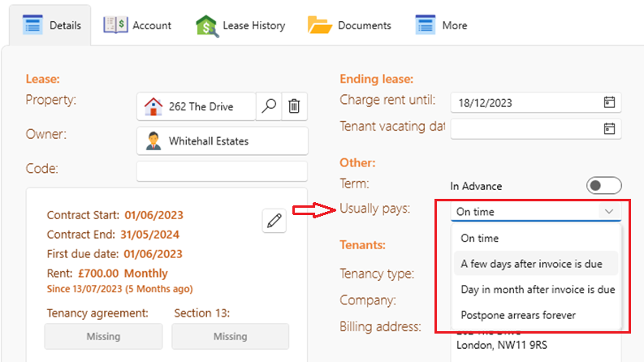Click the Lease History house icon
The width and height of the screenshot is (644, 362).
(x=207, y=26)
